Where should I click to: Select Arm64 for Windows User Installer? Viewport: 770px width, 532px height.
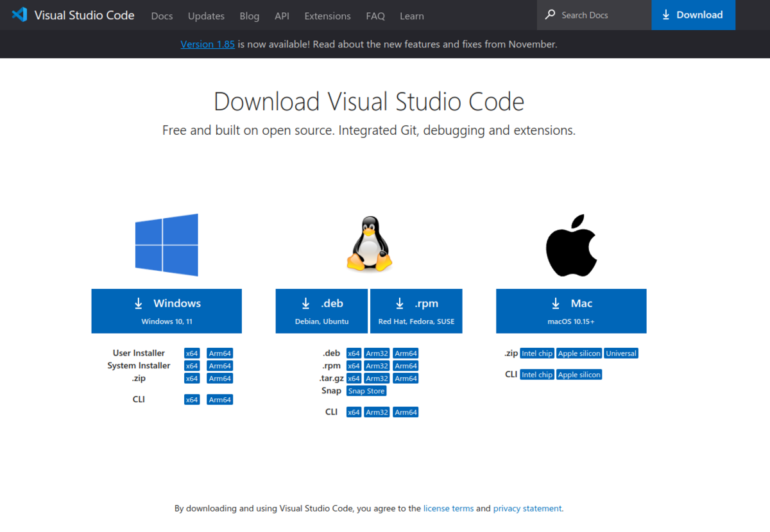point(219,353)
